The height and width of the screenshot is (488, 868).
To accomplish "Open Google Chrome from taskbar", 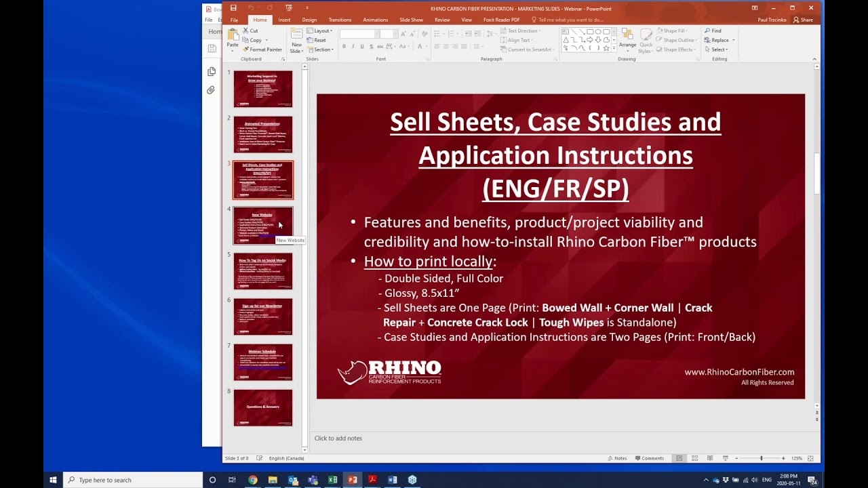I will 253,480.
